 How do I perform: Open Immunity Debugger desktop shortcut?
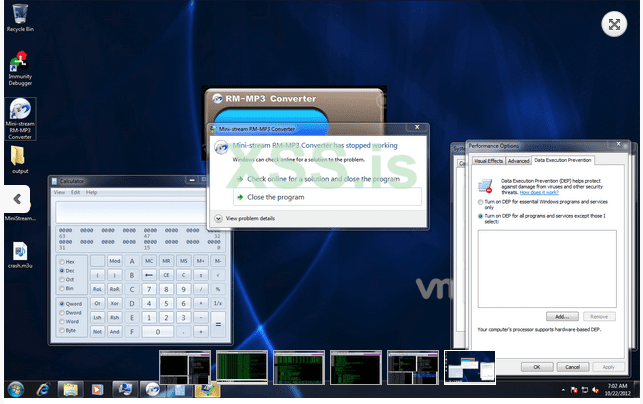click(x=19, y=63)
